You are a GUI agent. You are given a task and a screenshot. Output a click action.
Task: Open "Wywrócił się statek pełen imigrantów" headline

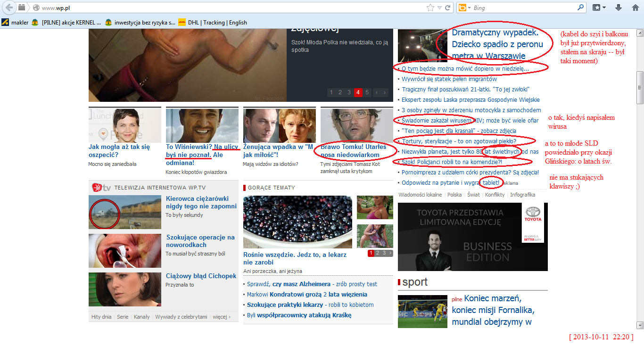click(x=449, y=79)
